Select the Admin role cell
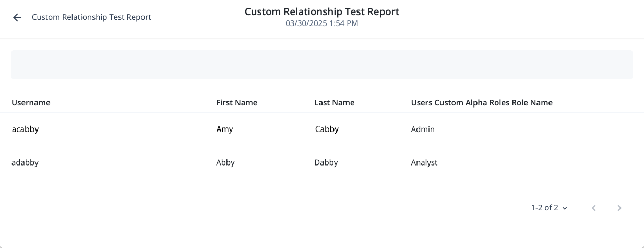The height and width of the screenshot is (248, 644). (x=423, y=129)
